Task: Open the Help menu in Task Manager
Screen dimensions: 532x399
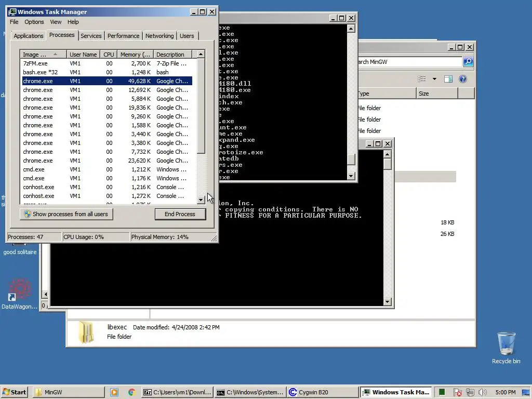Action: click(73, 22)
